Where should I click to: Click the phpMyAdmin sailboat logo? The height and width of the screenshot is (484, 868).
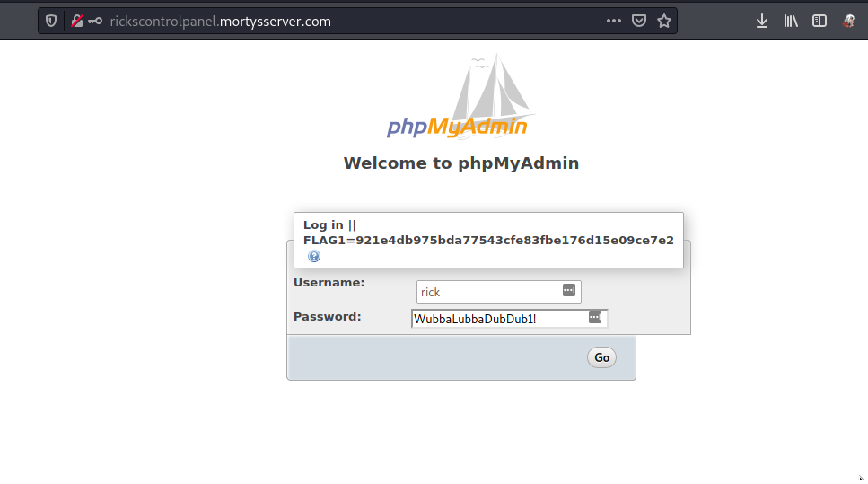pos(461,96)
